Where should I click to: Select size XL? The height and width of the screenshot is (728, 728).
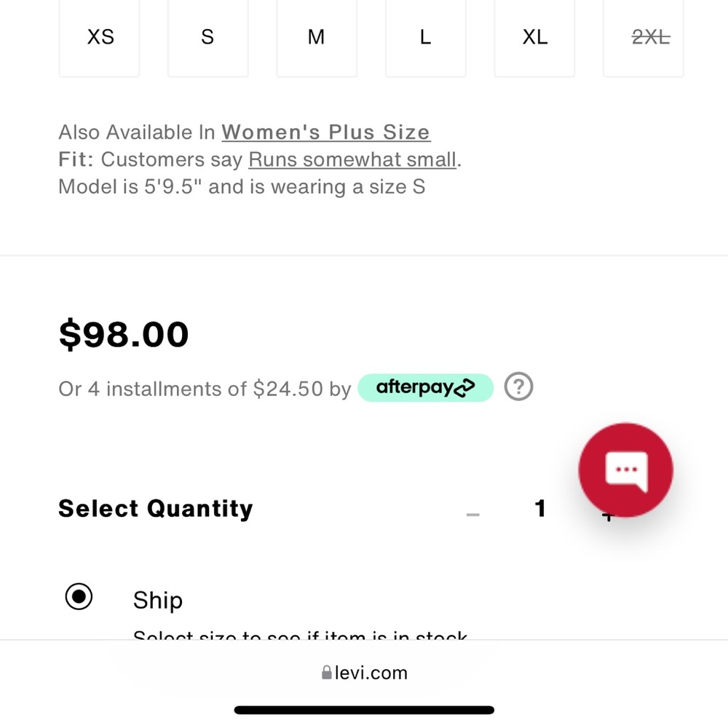point(534,38)
